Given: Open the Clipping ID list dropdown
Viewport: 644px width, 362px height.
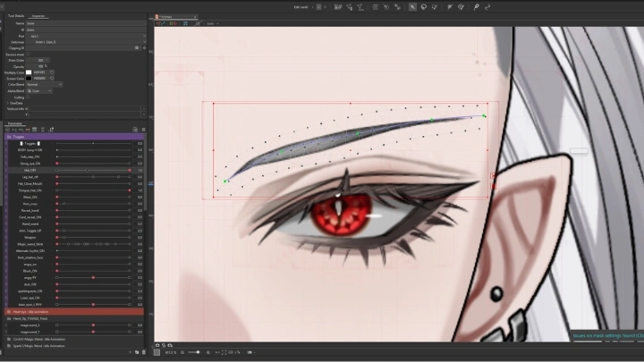Looking at the screenshot, I should (137, 48).
